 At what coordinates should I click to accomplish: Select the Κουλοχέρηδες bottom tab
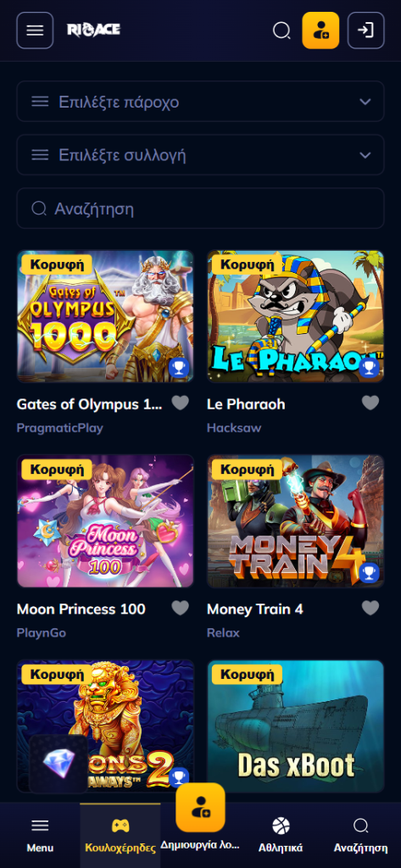(x=120, y=835)
